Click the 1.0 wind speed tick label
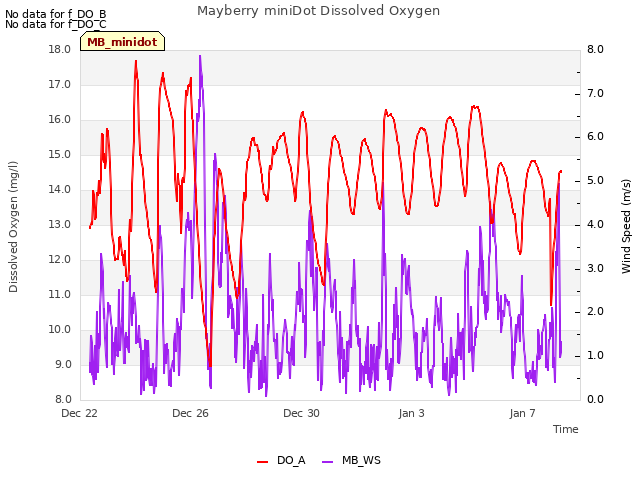Viewport: 640px width, 480px height. pyautogui.click(x=595, y=356)
